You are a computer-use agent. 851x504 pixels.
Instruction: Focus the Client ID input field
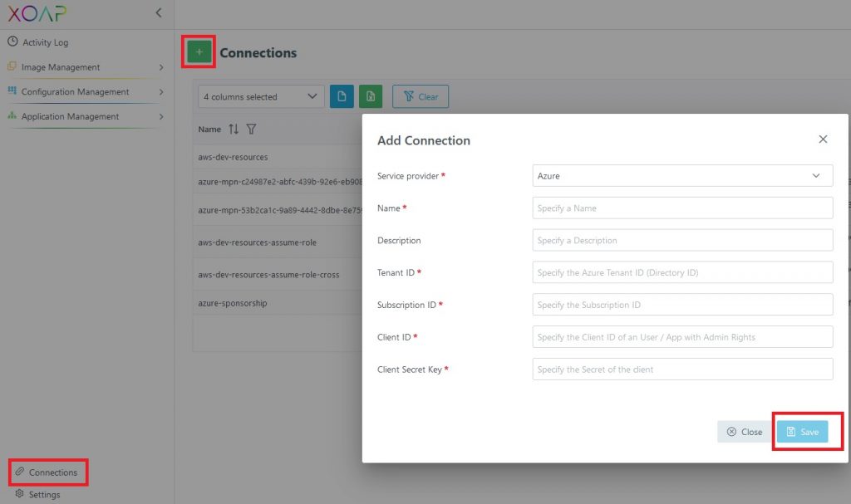tap(682, 337)
